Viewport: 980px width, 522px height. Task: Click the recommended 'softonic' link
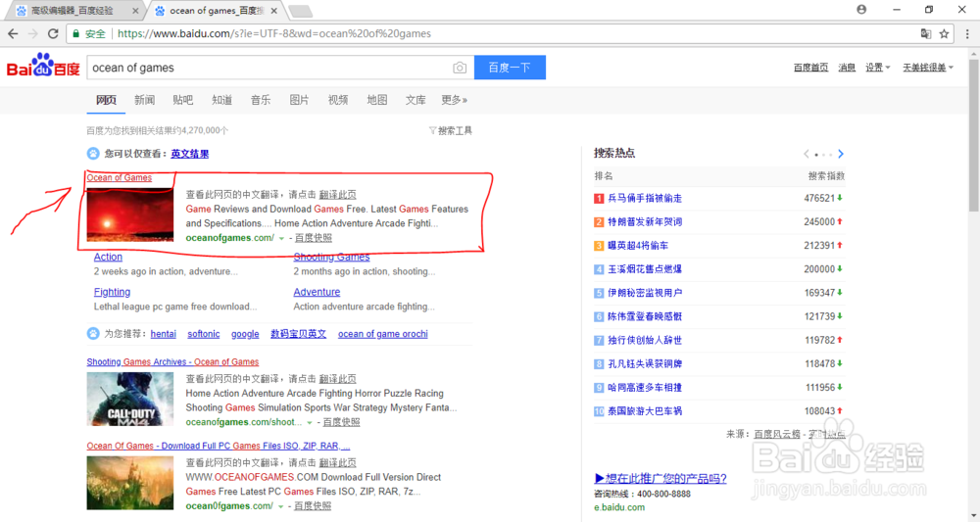tap(204, 334)
